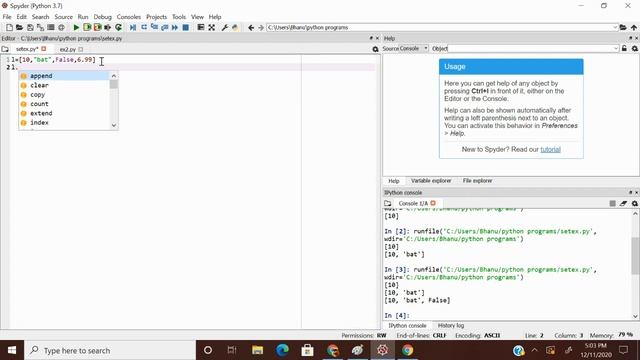Viewport: 640px width, 360px height.
Task: Open Microsoft Edge from the taskbar
Action: pyautogui.click(x=282, y=350)
